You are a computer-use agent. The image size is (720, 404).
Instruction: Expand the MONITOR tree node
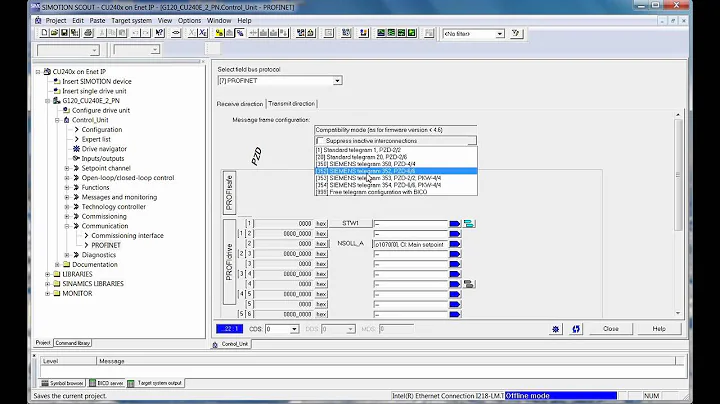click(48, 293)
